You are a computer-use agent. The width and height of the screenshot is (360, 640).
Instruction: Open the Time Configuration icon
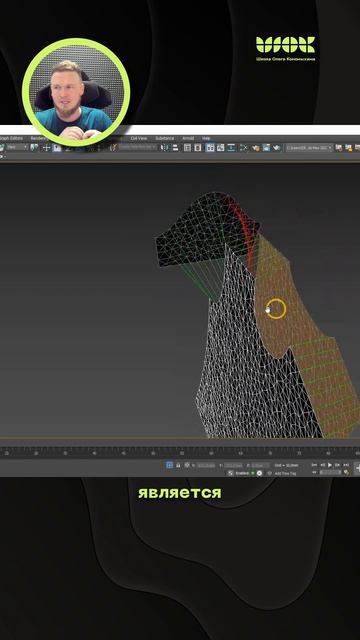tap(346, 472)
